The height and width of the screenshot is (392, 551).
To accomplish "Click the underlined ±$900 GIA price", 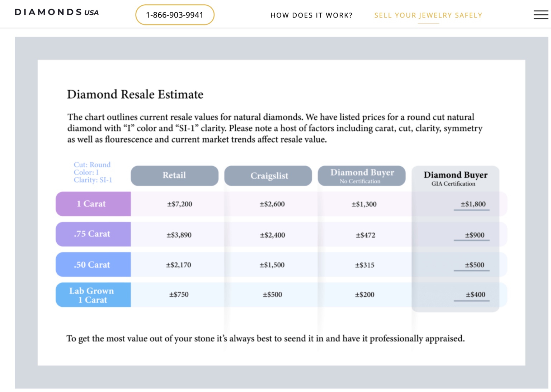I will click(474, 235).
